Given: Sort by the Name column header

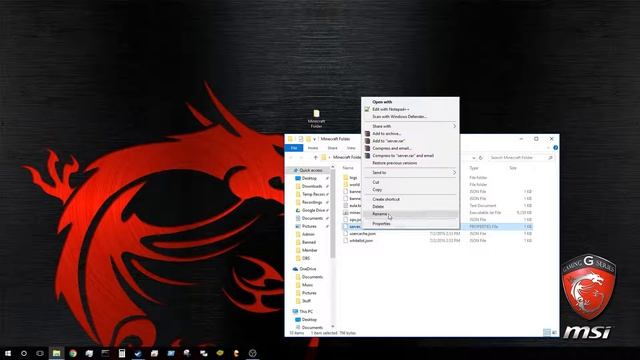Looking at the screenshot, I should point(348,168).
